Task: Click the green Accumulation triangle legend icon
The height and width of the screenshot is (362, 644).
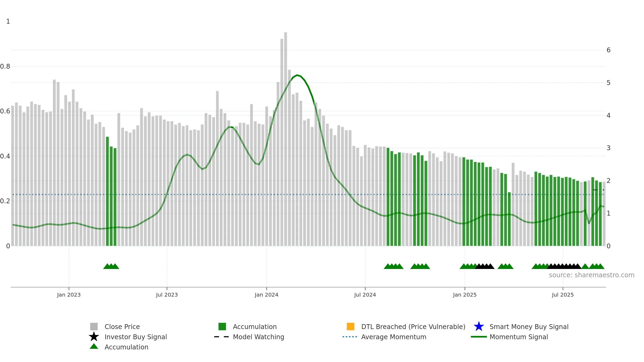Action: tap(94, 346)
